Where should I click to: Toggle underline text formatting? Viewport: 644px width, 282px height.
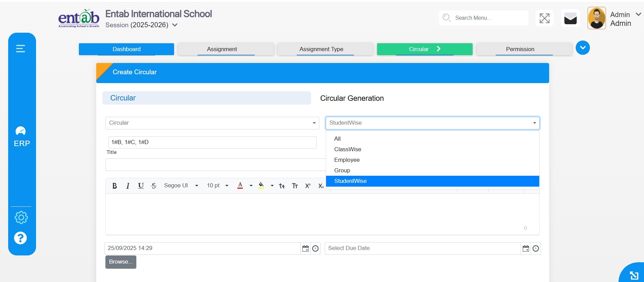[x=141, y=186]
